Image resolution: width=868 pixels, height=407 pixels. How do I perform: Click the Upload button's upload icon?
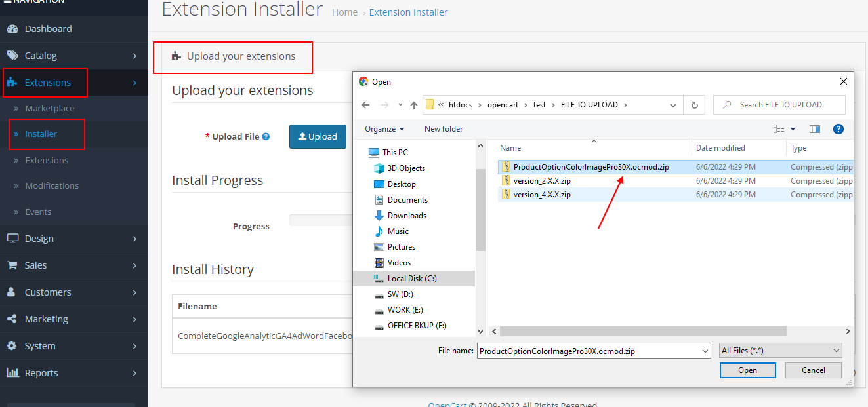(x=303, y=136)
